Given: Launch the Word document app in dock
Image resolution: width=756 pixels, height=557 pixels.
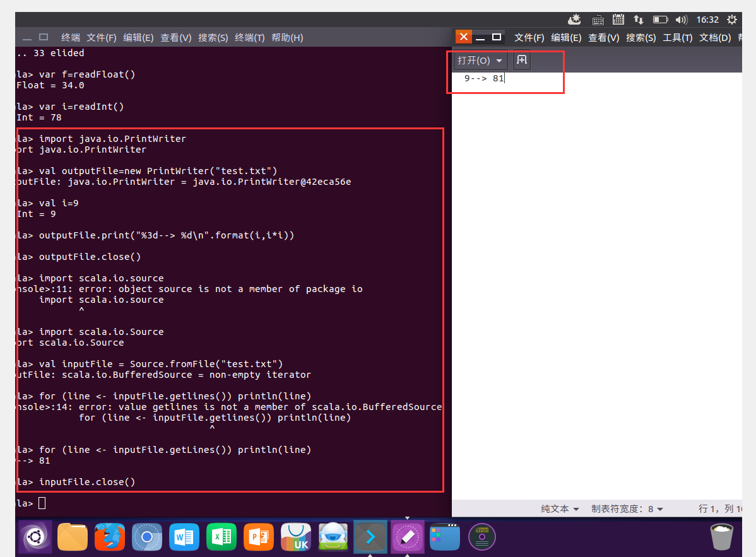Looking at the screenshot, I should pyautogui.click(x=184, y=537).
